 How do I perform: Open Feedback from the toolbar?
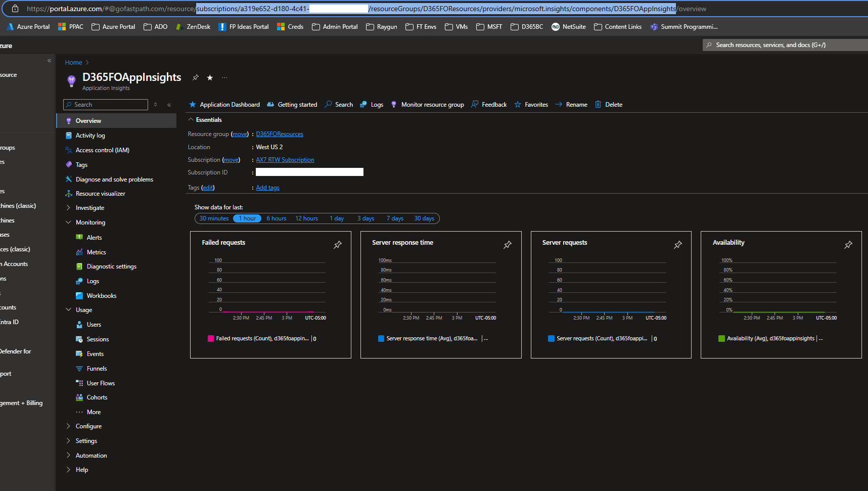point(489,105)
